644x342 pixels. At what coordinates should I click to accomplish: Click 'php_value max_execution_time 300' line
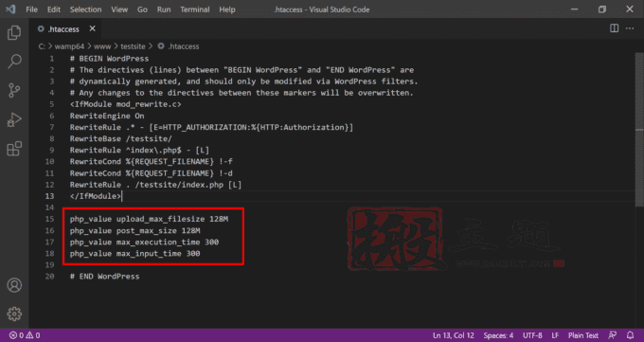144,242
